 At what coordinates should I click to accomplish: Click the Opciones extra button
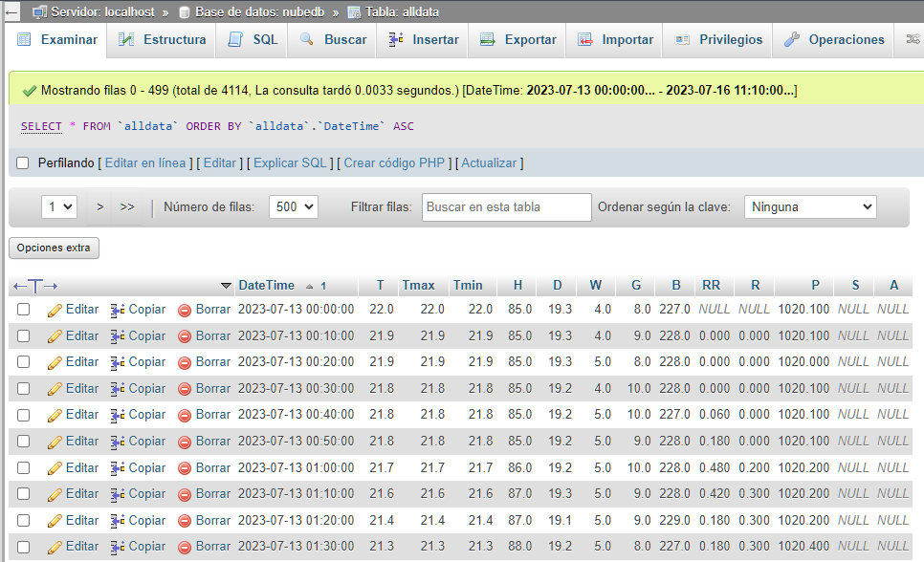[54, 248]
